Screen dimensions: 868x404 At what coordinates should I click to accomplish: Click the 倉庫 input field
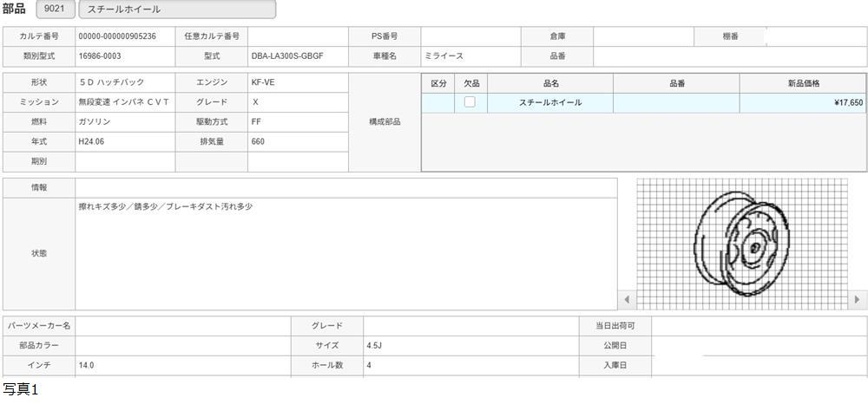[643, 36]
